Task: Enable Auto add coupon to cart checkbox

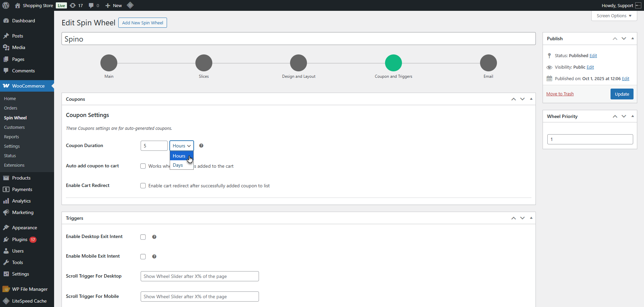Action: [x=143, y=166]
